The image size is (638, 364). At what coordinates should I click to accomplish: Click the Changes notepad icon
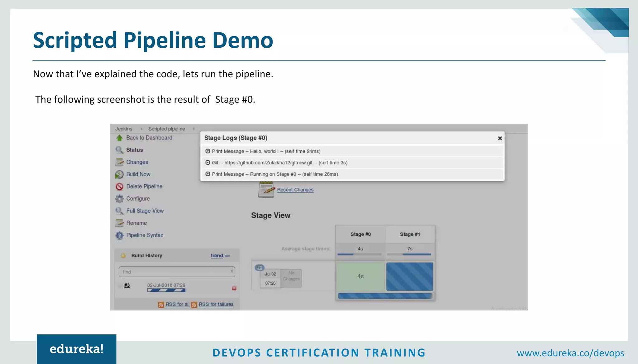(x=119, y=162)
